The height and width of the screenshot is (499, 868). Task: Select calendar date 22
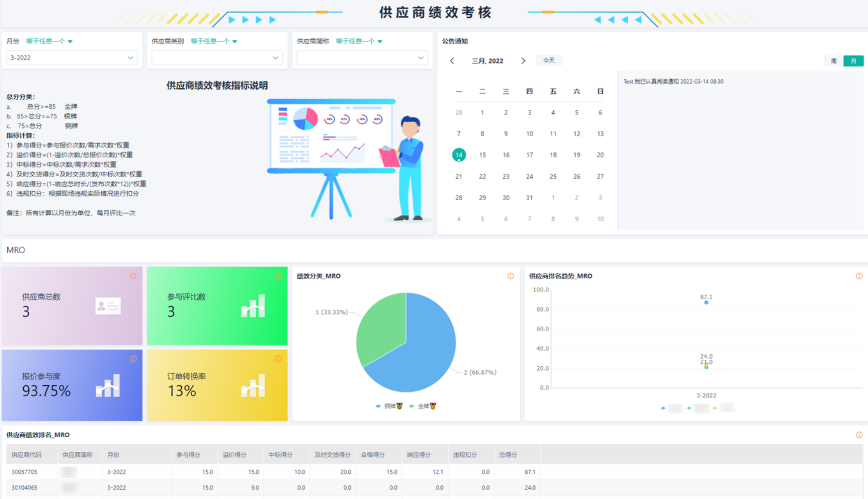(482, 176)
